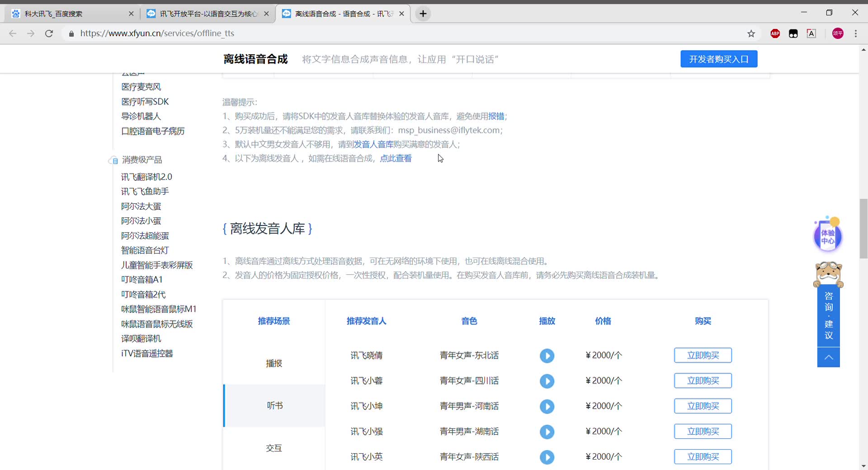Open 阿尔法小蛋 in the sidebar

click(x=141, y=221)
